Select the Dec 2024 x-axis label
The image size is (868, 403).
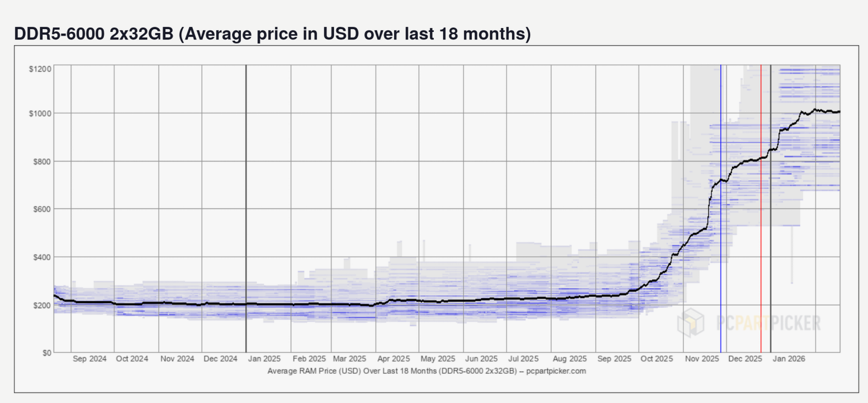point(220,359)
